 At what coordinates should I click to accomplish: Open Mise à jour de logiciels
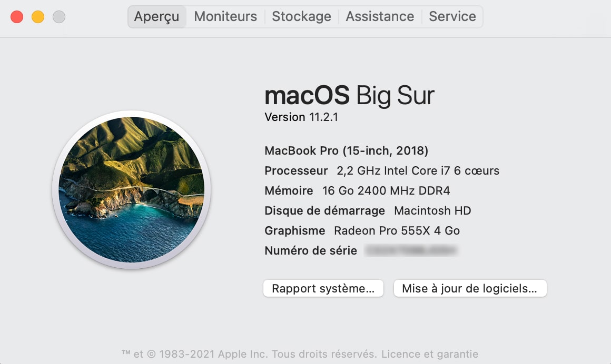click(x=470, y=288)
